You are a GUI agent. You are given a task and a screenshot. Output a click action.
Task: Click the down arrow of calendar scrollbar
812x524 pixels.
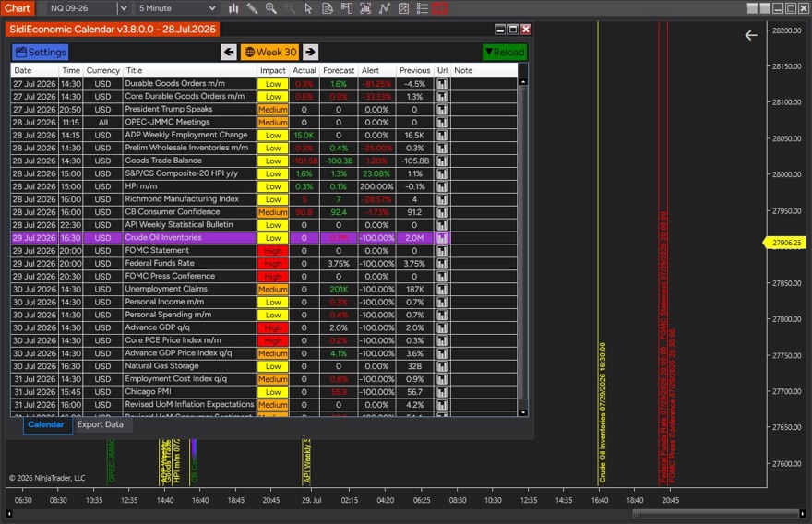523,412
